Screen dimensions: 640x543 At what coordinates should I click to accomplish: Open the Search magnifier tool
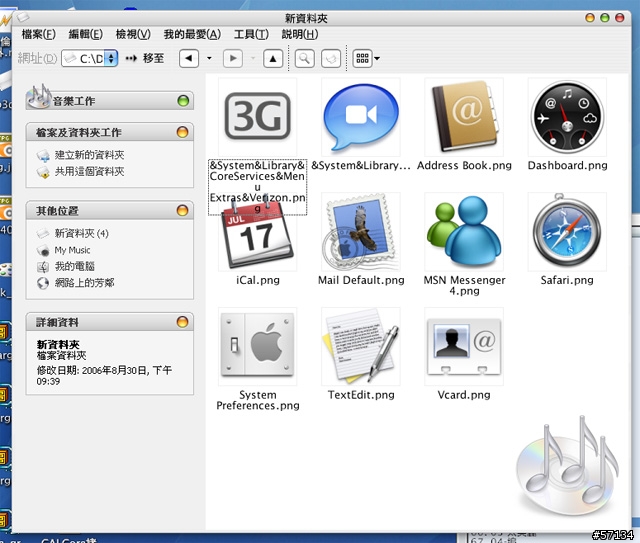[304, 58]
